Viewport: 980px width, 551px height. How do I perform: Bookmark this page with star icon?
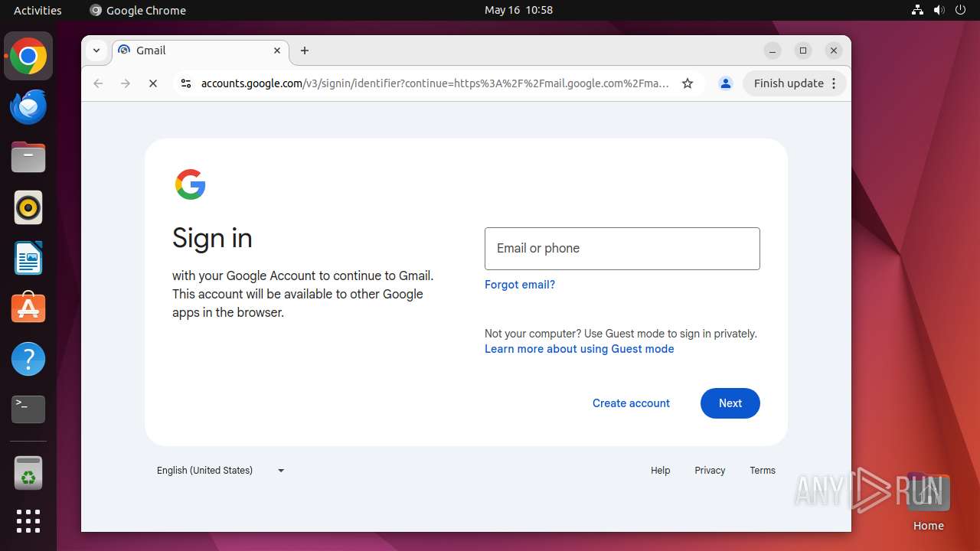pyautogui.click(x=688, y=83)
